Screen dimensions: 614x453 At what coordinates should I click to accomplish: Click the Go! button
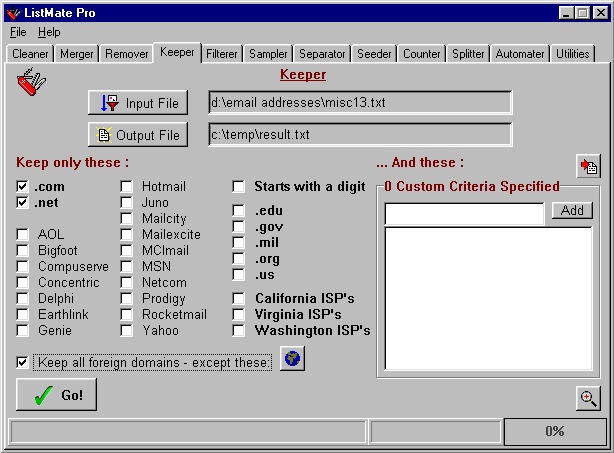coord(56,394)
